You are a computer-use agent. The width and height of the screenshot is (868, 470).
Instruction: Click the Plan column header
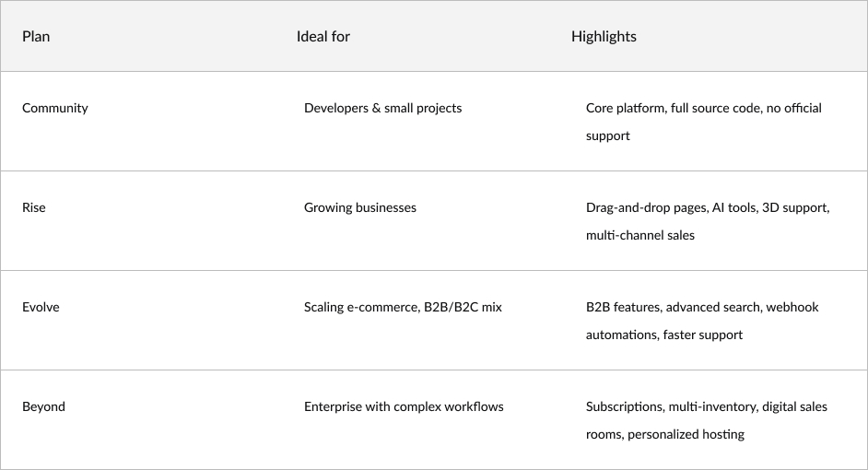[x=36, y=37]
